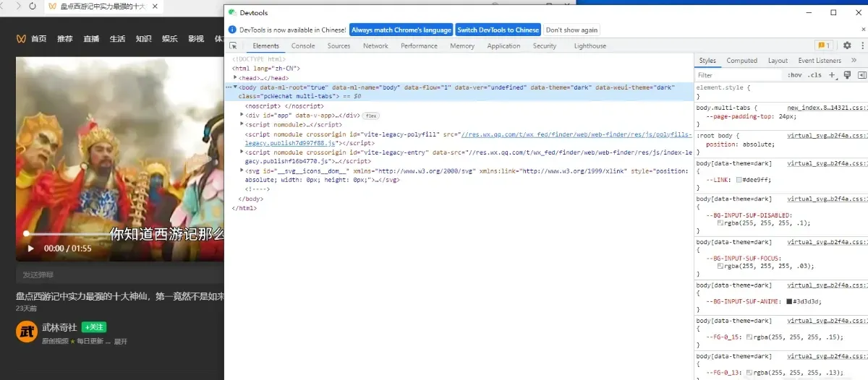The height and width of the screenshot is (380, 868).
Task: Show more Styles pane tabs chevron
Action: click(x=854, y=61)
